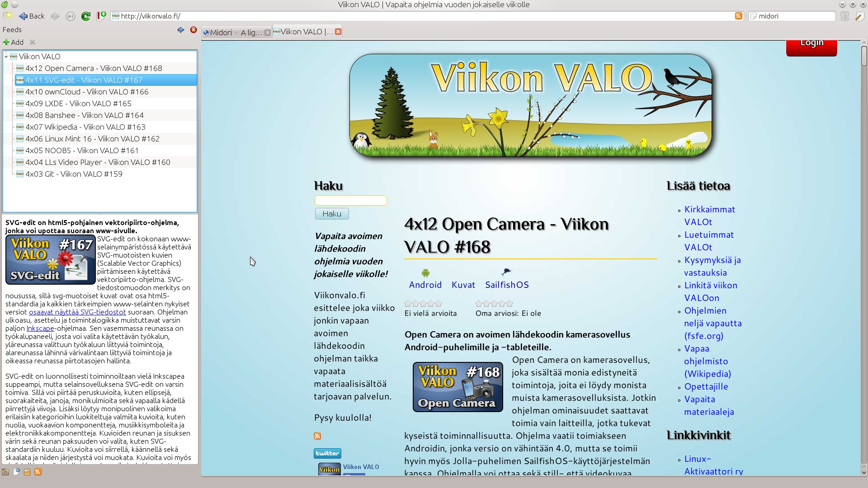Collapse the Viikon VALO feed tree
Image resolution: width=868 pixels, height=488 pixels.
(x=6, y=56)
